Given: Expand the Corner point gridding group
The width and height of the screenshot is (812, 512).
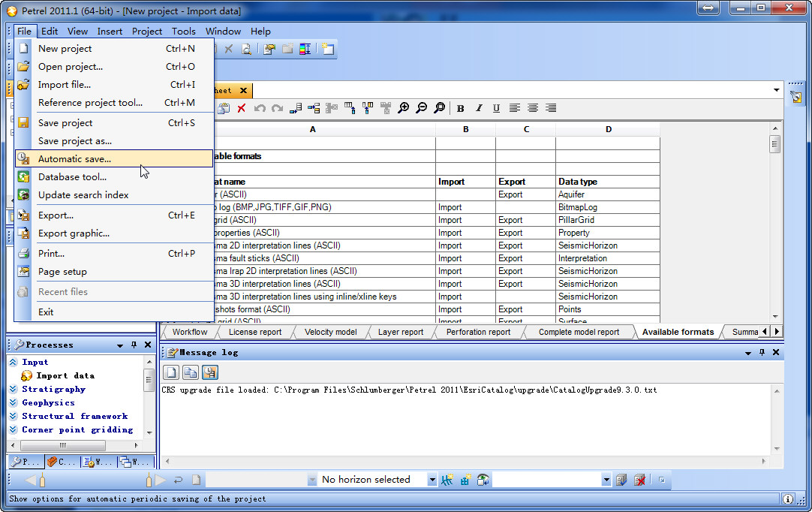Looking at the screenshot, I should point(14,429).
